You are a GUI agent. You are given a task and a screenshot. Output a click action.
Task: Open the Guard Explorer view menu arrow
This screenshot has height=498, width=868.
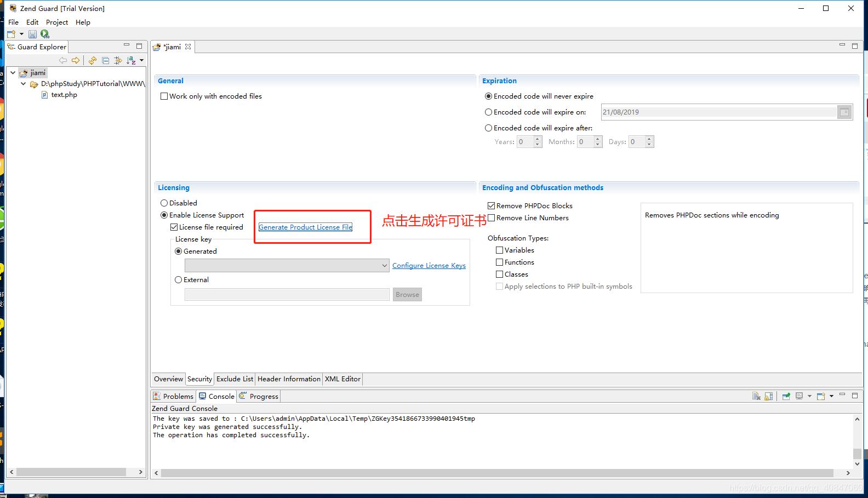coord(141,60)
